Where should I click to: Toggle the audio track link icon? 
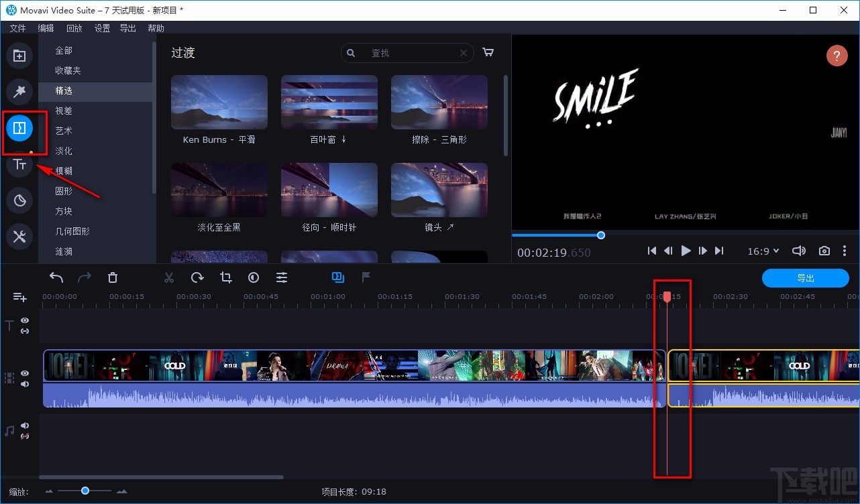click(25, 436)
